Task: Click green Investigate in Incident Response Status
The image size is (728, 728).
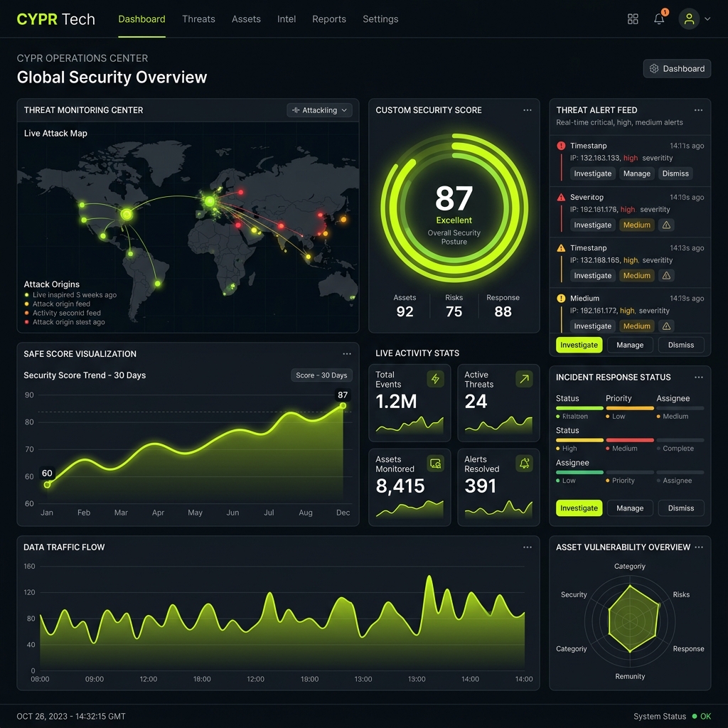Action: click(x=579, y=508)
